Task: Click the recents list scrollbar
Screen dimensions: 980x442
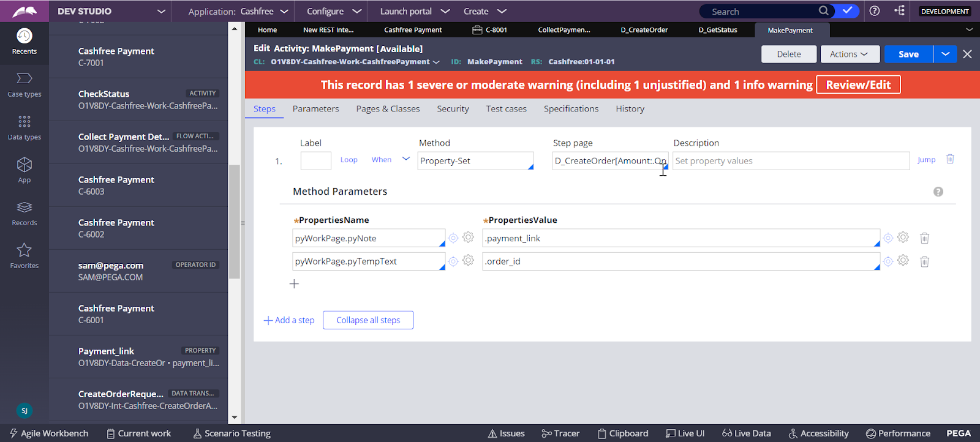Action: point(235,222)
